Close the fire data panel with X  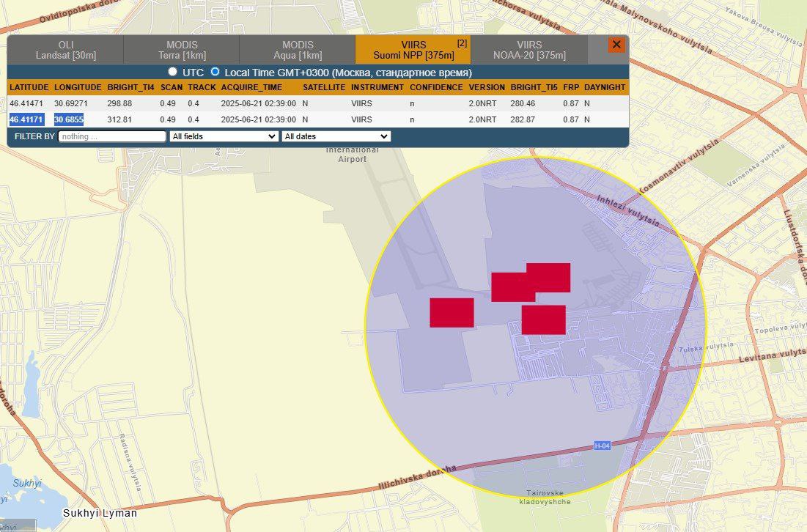pos(616,45)
